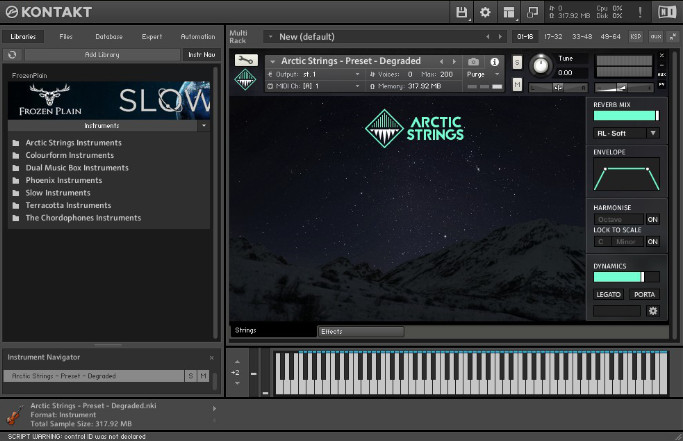Solo instrument in Instrument Navigator
The image size is (683, 441).
[x=191, y=376]
